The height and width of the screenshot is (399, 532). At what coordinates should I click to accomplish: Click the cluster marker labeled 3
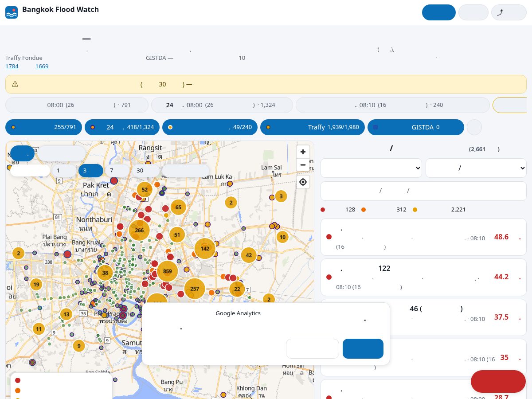[281, 196]
